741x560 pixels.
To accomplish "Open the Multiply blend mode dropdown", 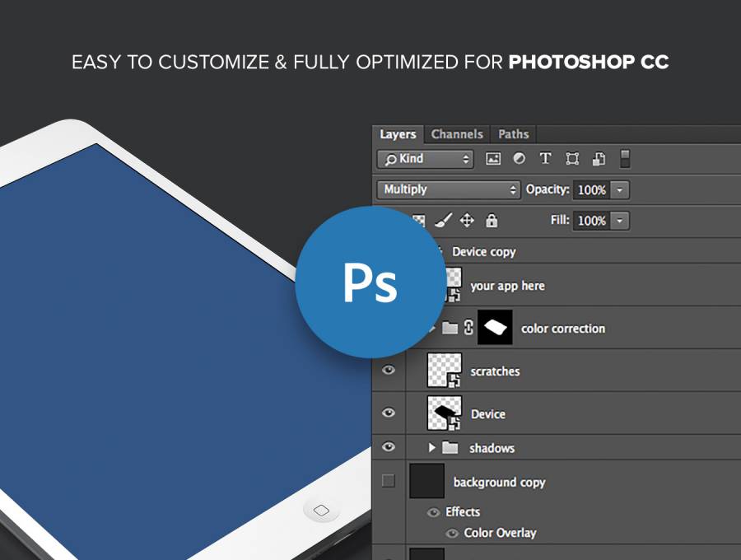I will (449, 189).
